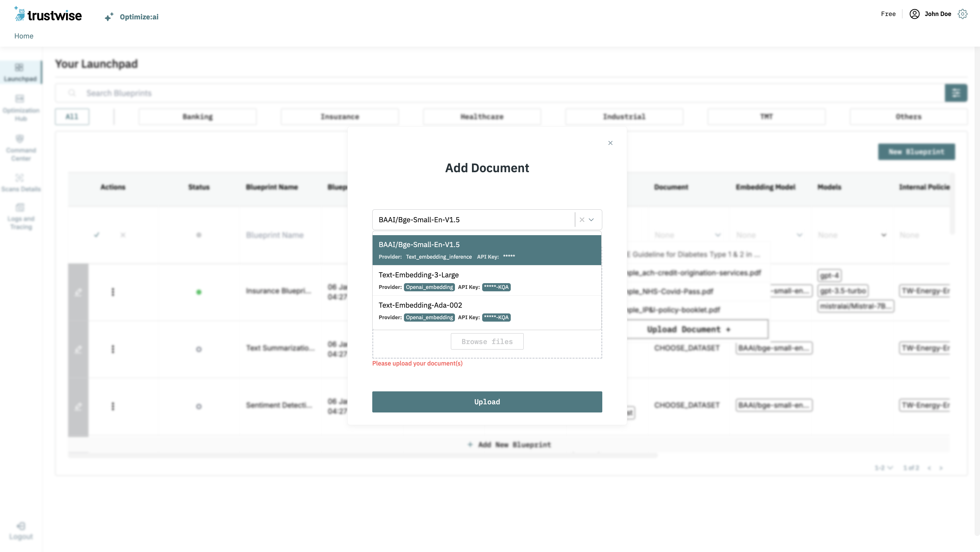Click the New Blueprint button
The width and height of the screenshot is (980, 552).
coord(916,151)
